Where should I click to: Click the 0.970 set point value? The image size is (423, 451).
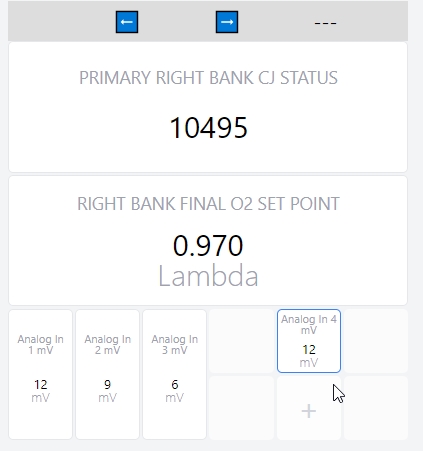[208, 246]
